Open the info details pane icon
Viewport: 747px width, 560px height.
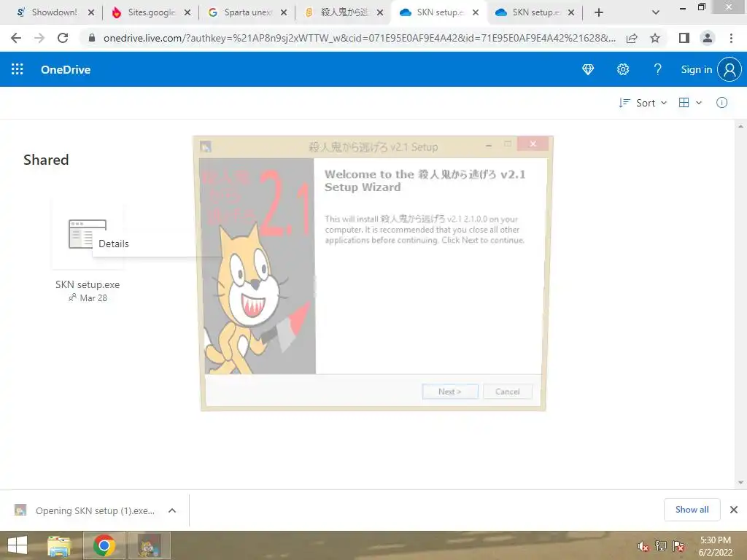pyautogui.click(x=721, y=103)
